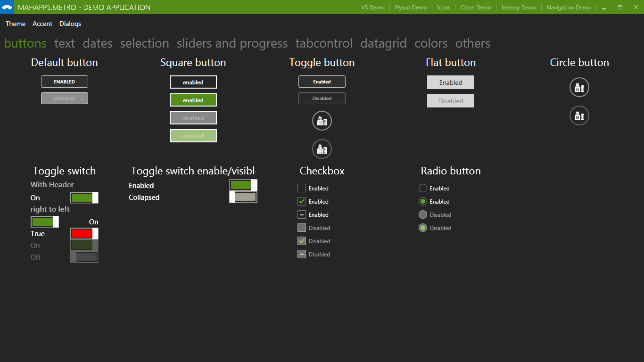This screenshot has width=644, height=362.
Task: Open the Icons demo from the title bar
Action: click(x=443, y=7)
